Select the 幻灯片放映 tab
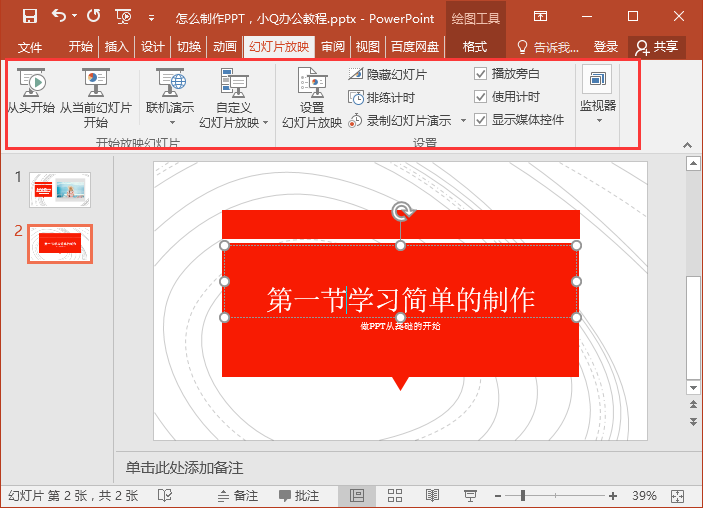 pos(279,47)
